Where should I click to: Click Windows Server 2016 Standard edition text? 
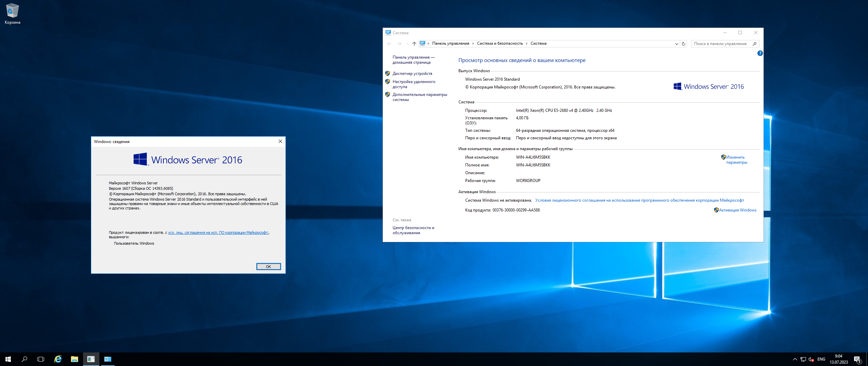492,79
